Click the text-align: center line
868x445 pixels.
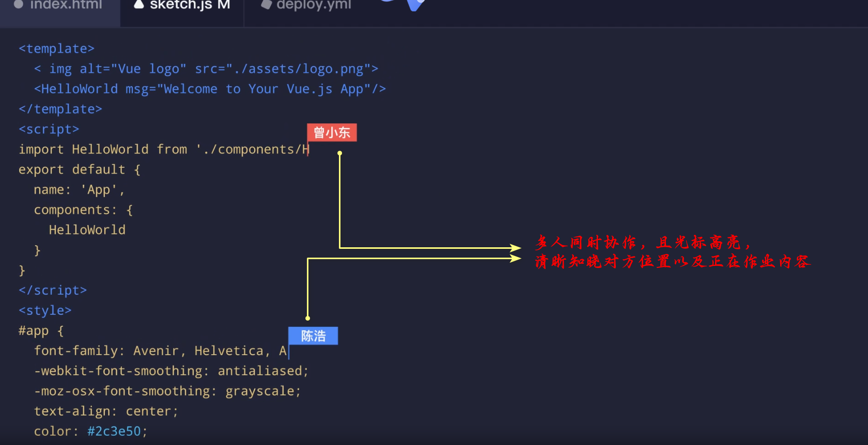(x=106, y=411)
